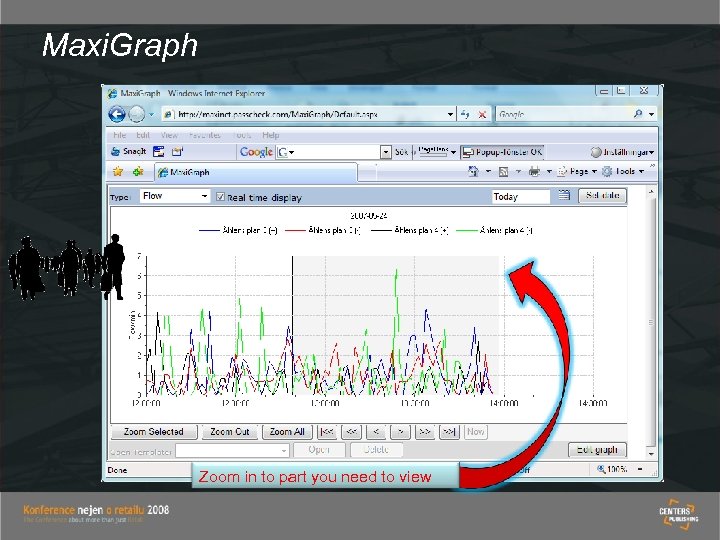Open the Favorites menu
Screen dimensions: 720x540
(205, 135)
